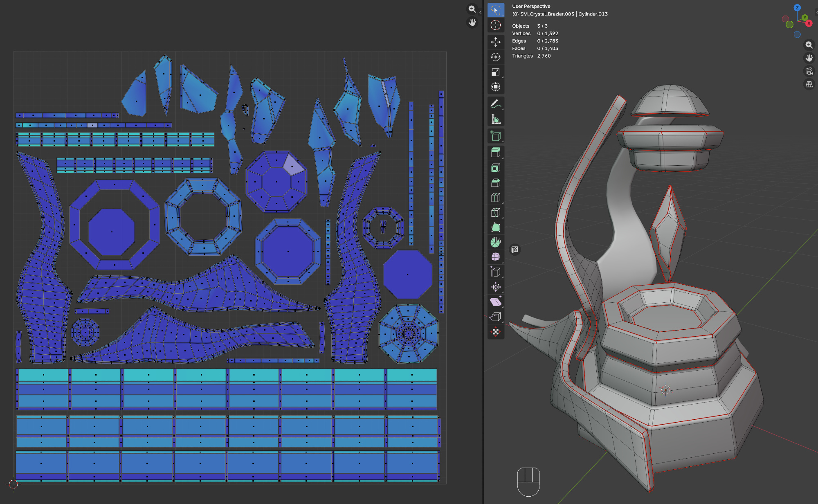The height and width of the screenshot is (504, 818).
Task: Click the blue Z axis gizmo handle
Action: [x=797, y=7]
